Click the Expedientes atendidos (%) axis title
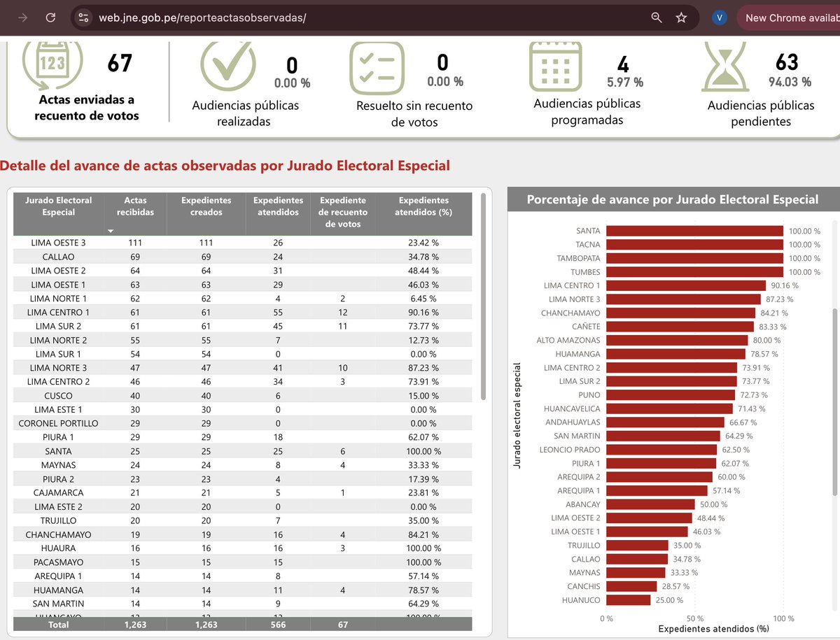This screenshot has width=840, height=640. (x=713, y=629)
